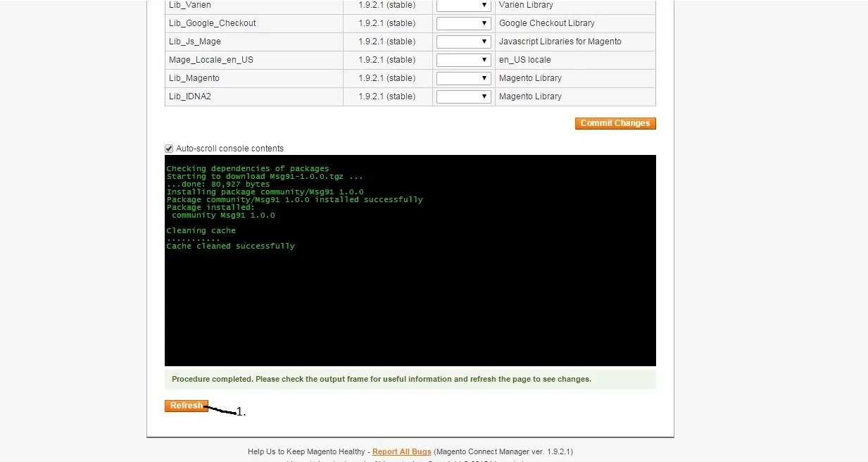Click the version cell for Lib_Google_Checkout
The width and height of the screenshot is (868, 462).
(387, 23)
